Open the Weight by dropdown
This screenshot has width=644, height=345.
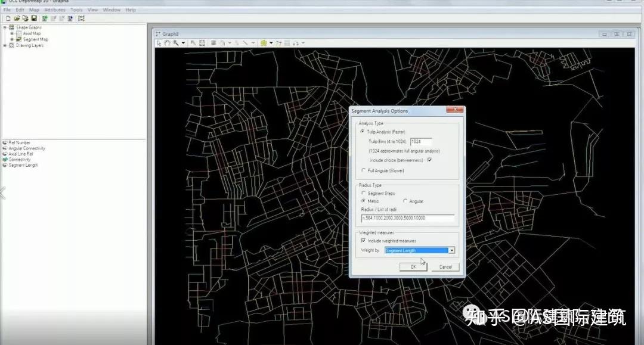click(451, 250)
